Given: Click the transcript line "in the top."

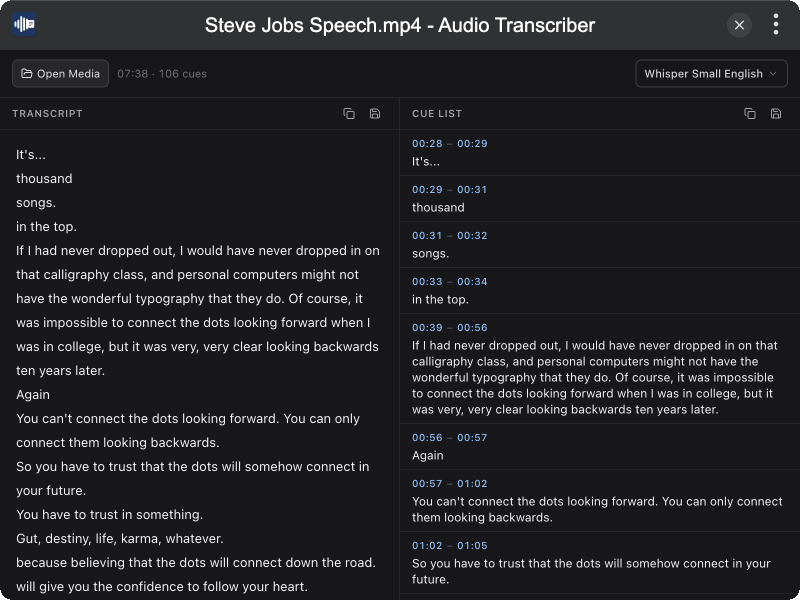Looking at the screenshot, I should [x=46, y=227].
